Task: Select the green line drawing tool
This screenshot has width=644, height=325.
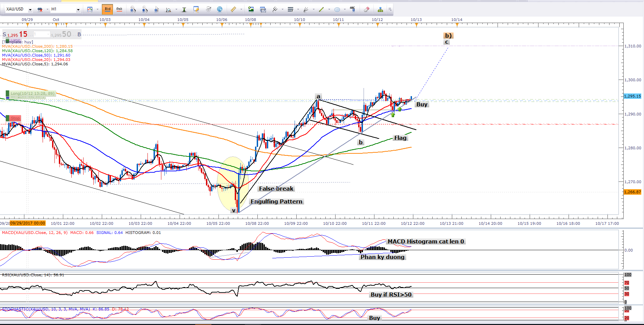Action: 321,9
